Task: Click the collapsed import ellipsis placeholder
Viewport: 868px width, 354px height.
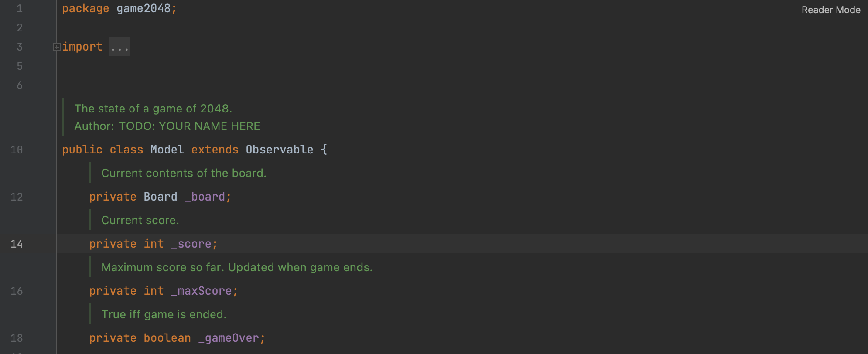Action: 120,47
